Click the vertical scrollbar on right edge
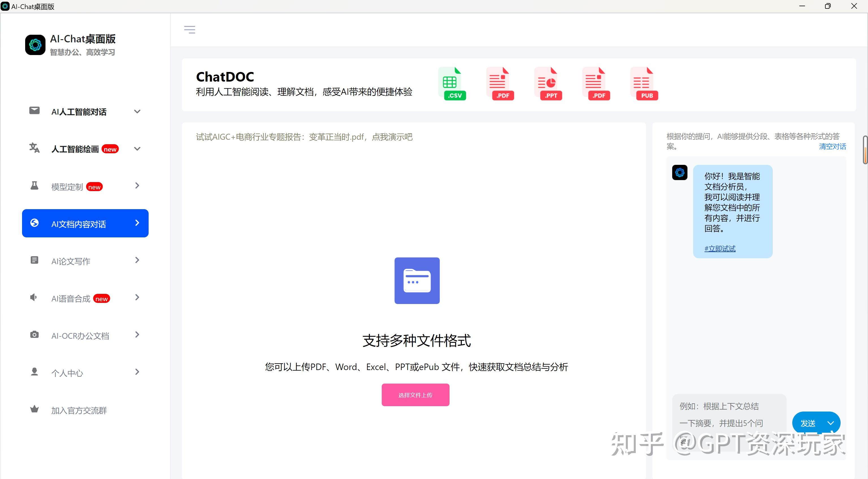The width and height of the screenshot is (868, 479). pos(865,150)
